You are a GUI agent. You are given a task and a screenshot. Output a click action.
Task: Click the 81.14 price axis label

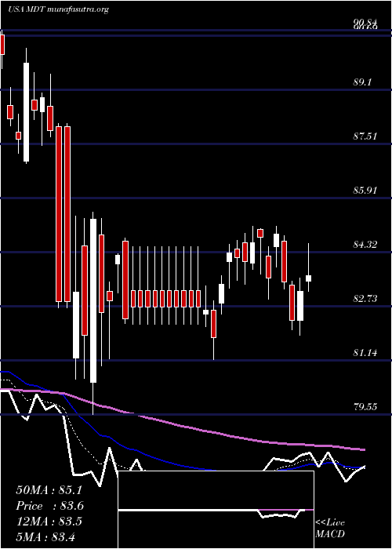point(365,352)
